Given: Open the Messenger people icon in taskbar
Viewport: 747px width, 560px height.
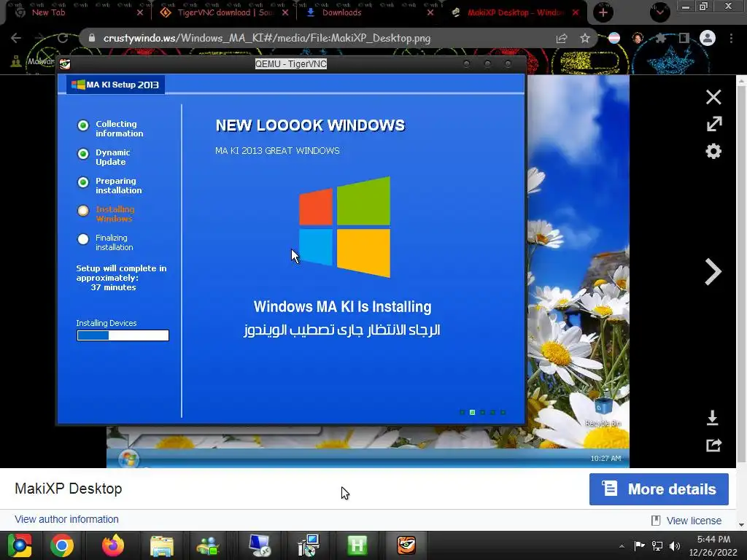Looking at the screenshot, I should (208, 545).
